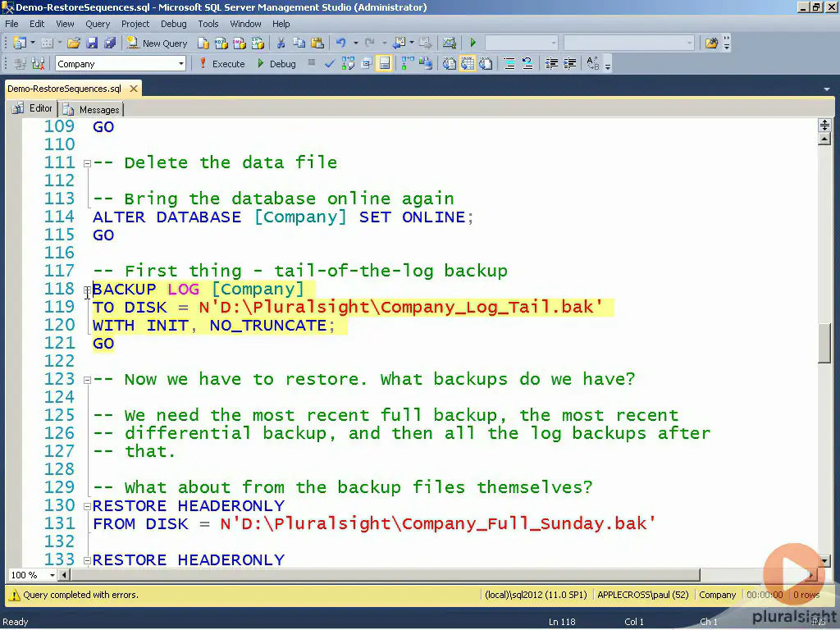The image size is (840, 630).
Task: Click the horizontal scrollbar thumb
Action: pyautogui.click(x=386, y=575)
